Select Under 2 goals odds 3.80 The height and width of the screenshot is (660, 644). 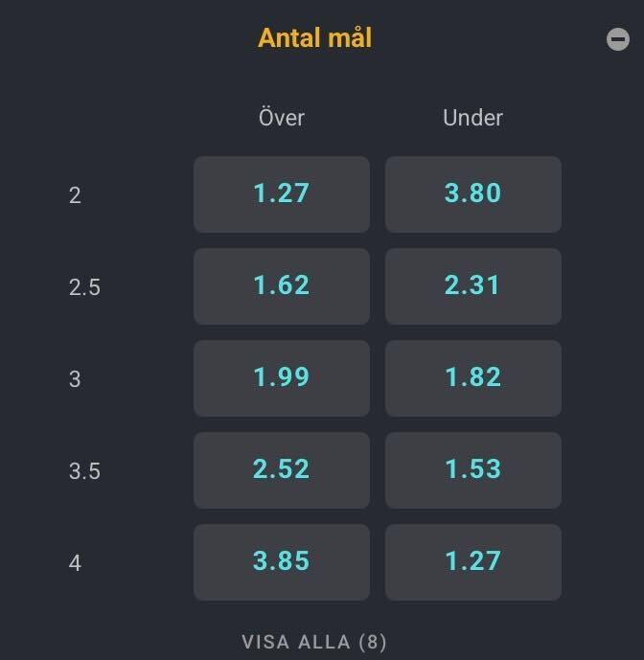tap(472, 194)
